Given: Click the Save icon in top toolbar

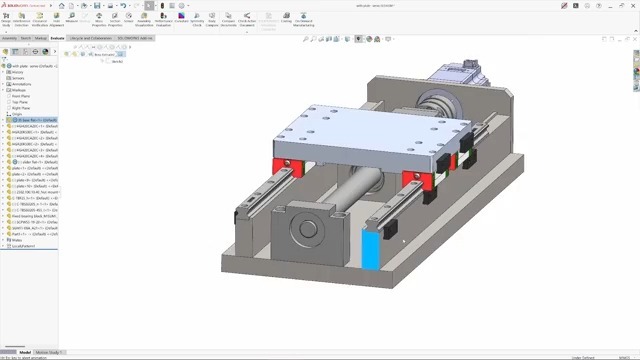Looking at the screenshot, I should point(97,6).
